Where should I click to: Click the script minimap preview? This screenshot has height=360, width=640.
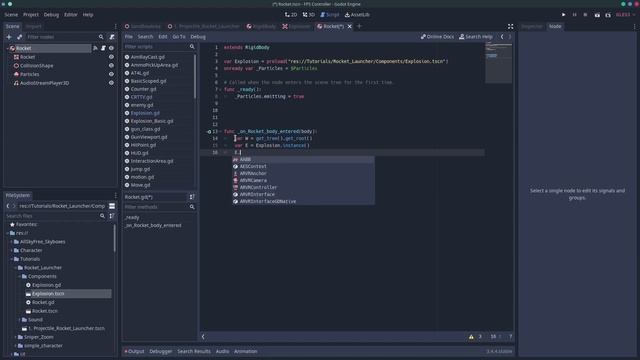498,63
